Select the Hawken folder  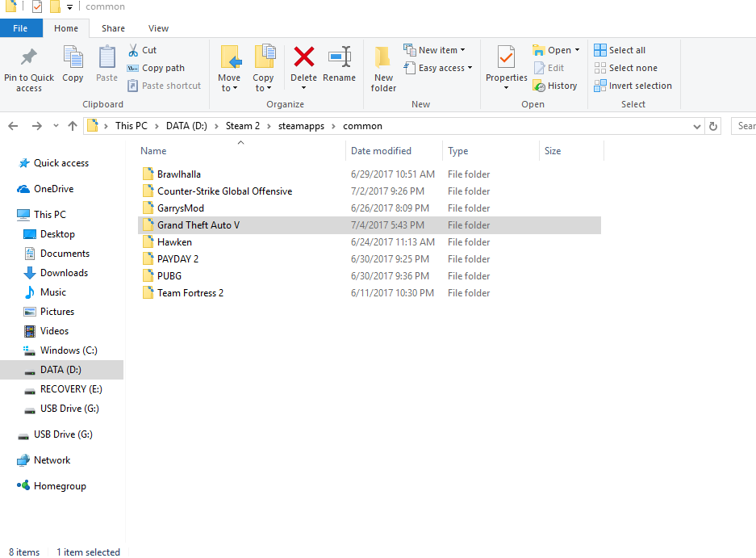[370, 242]
